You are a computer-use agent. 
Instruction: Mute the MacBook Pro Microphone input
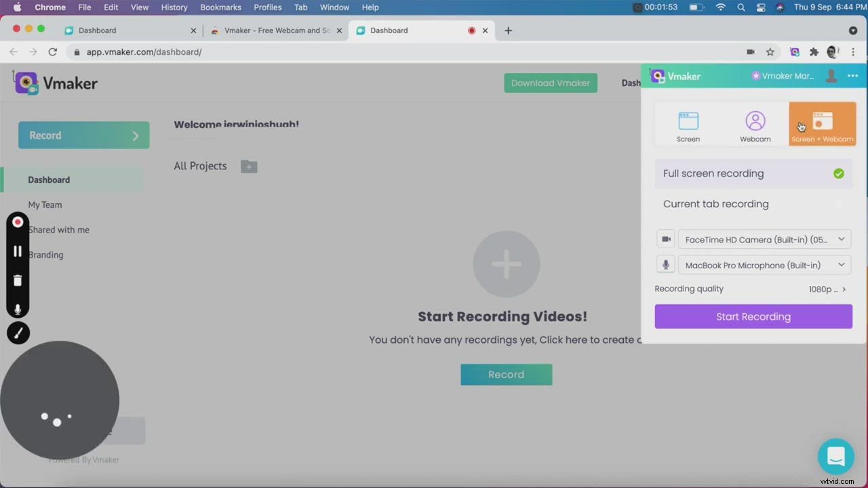pos(665,264)
